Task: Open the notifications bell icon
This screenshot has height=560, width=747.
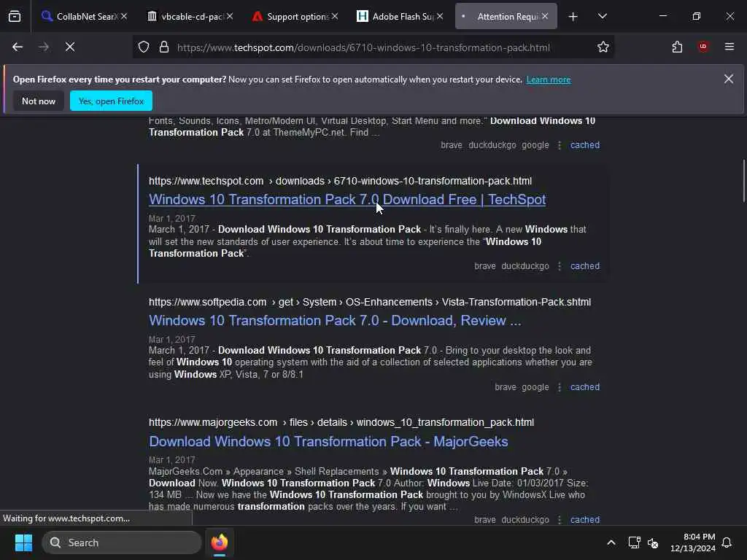Action: (x=727, y=542)
